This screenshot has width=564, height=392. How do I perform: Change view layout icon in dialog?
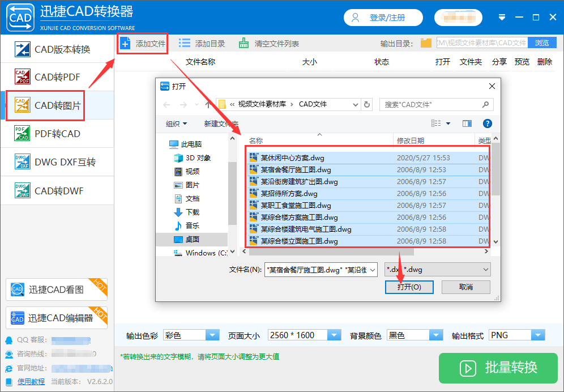(437, 123)
